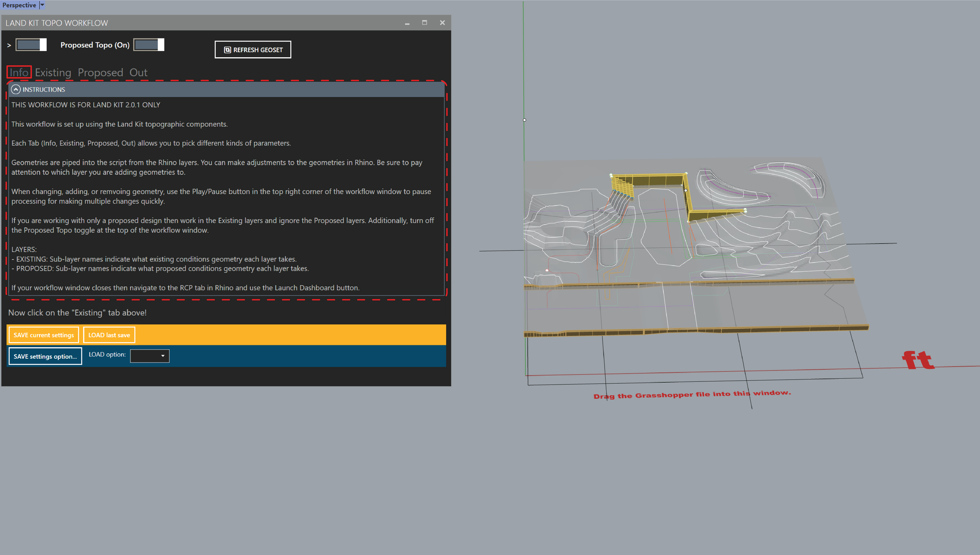Image resolution: width=980 pixels, height=555 pixels.
Task: Click SAVE current settings button
Action: click(44, 335)
